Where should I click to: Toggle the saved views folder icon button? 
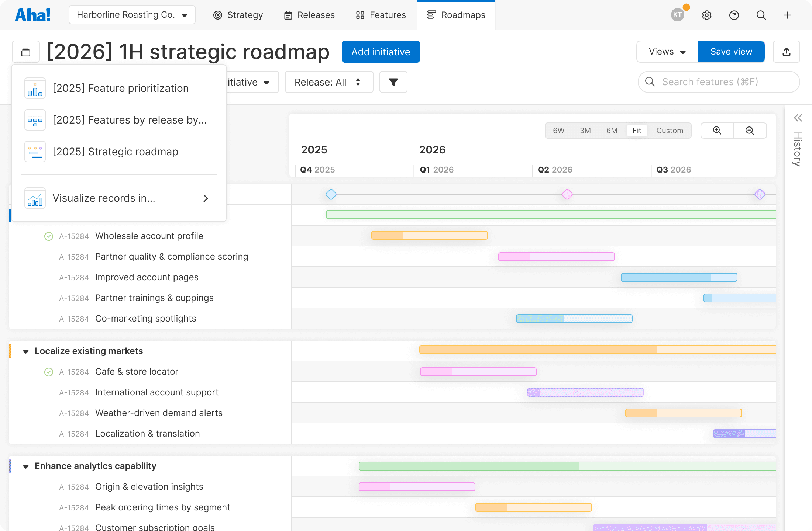click(x=26, y=52)
